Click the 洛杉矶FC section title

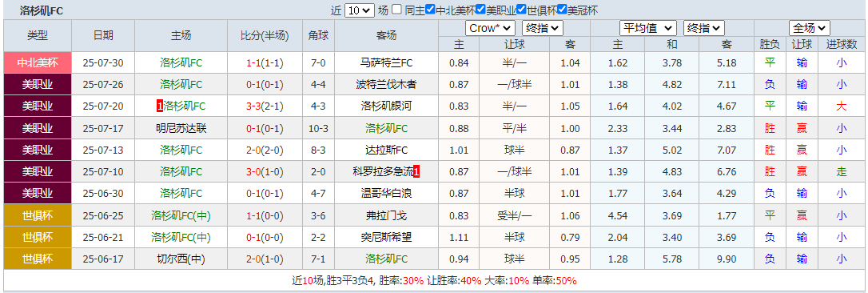pyautogui.click(x=42, y=10)
